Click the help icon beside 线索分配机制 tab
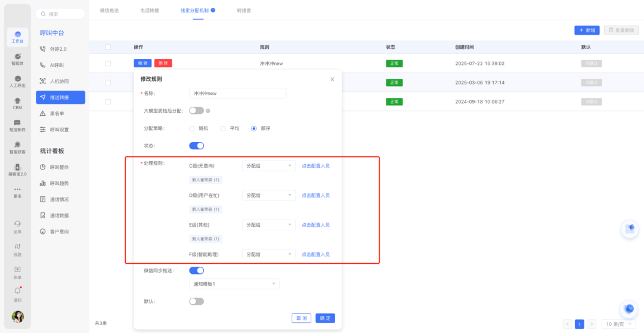 click(x=213, y=10)
